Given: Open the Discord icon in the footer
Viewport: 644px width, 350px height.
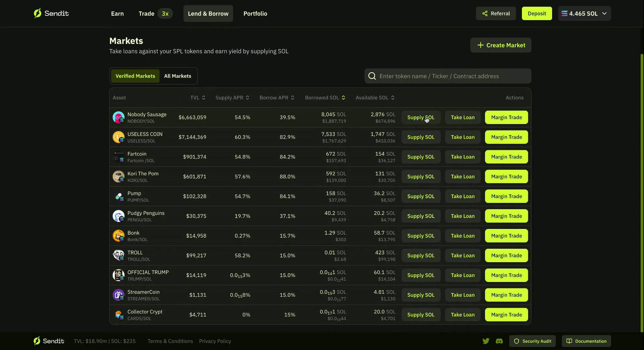Looking at the screenshot, I should click(499, 341).
